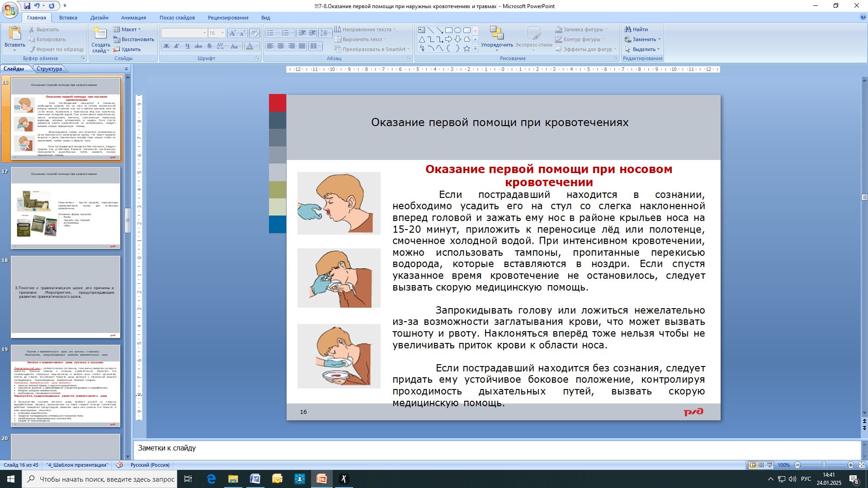Click the Найти search icon

point(636,29)
